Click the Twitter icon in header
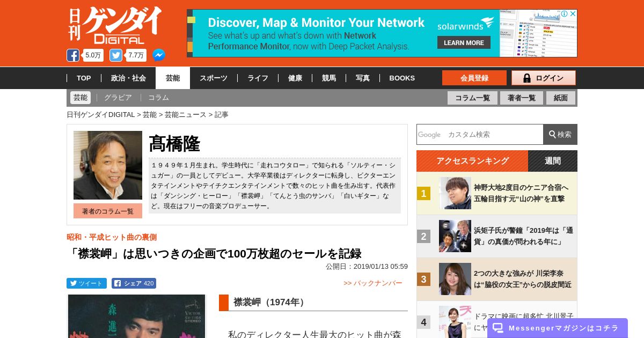This screenshot has width=644, height=338. coord(116,55)
